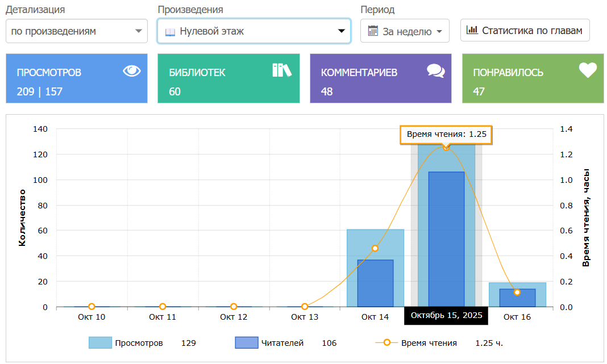Toggle the Просмотров legend color swatch

100,343
